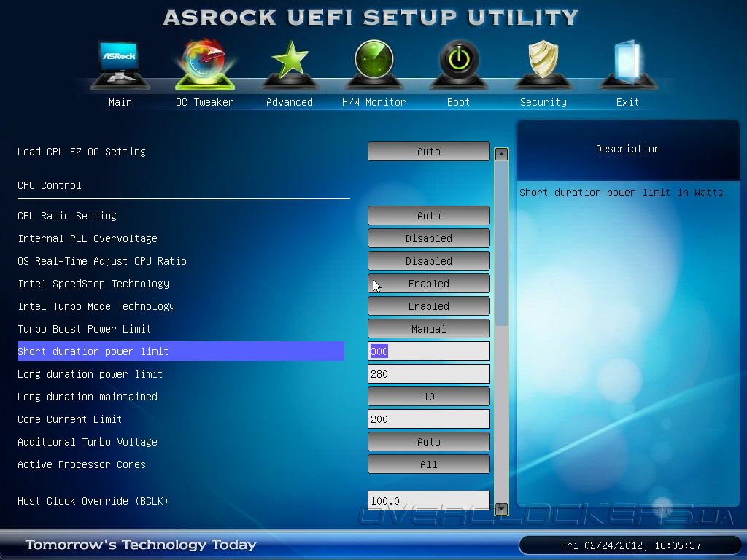Switch to the Boot tab label

click(x=458, y=102)
